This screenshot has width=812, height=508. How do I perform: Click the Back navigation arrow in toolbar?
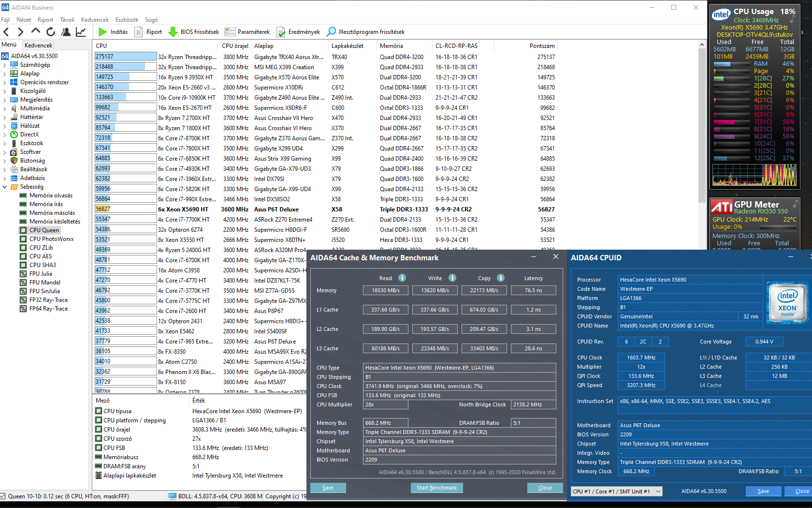[x=6, y=32]
